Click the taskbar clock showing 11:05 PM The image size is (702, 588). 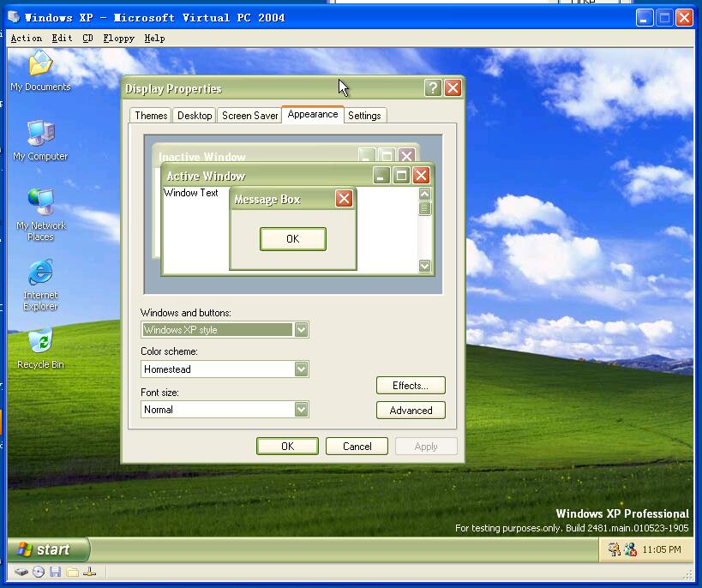pos(661,549)
